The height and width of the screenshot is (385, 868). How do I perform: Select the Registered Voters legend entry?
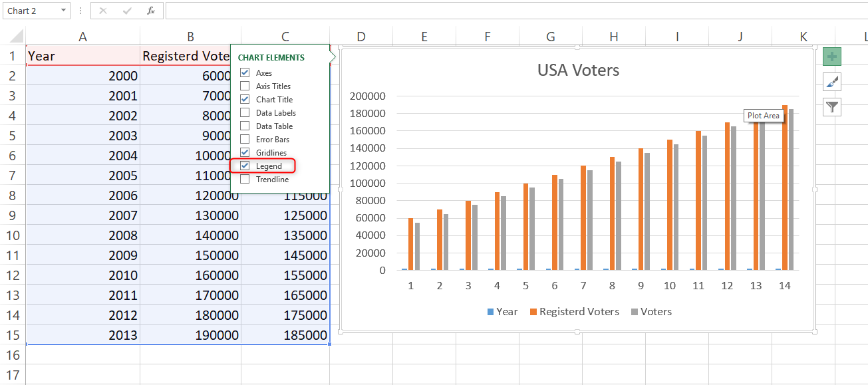click(574, 311)
